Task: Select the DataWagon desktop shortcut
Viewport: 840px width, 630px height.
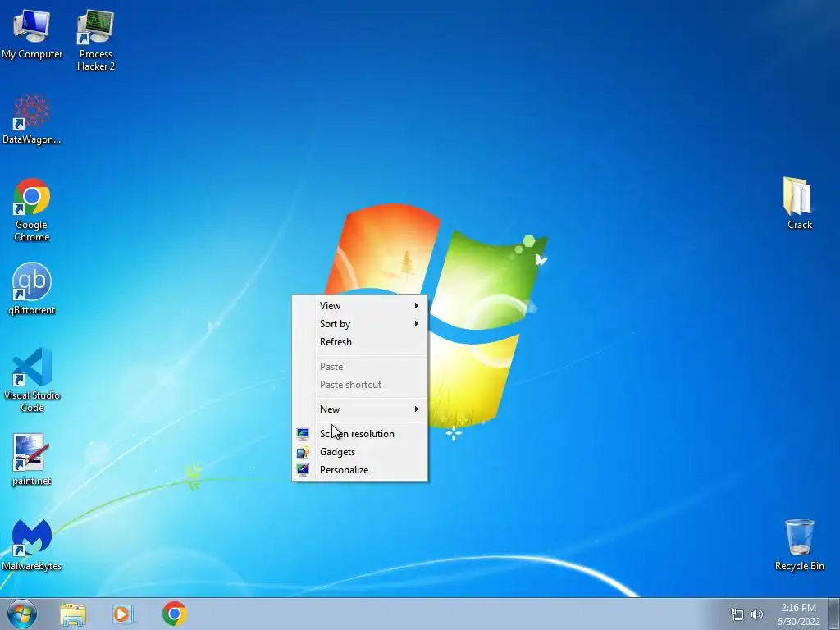Action: click(32, 119)
